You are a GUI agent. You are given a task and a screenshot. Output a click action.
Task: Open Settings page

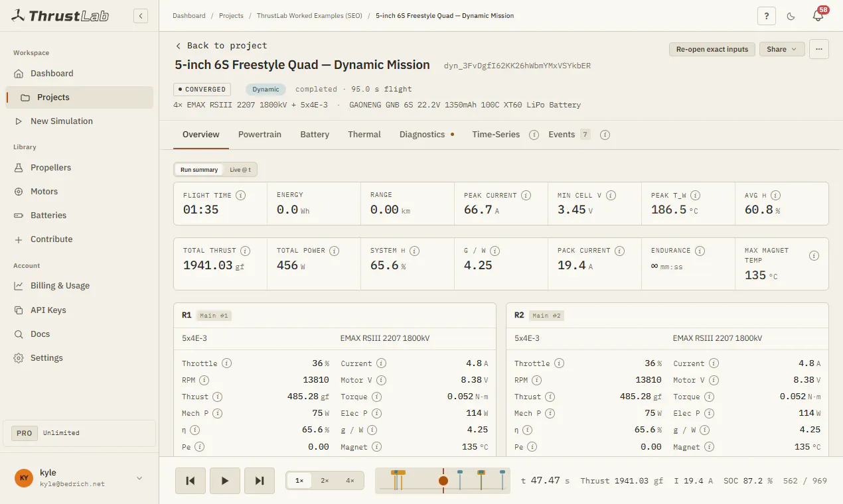coord(80,358)
